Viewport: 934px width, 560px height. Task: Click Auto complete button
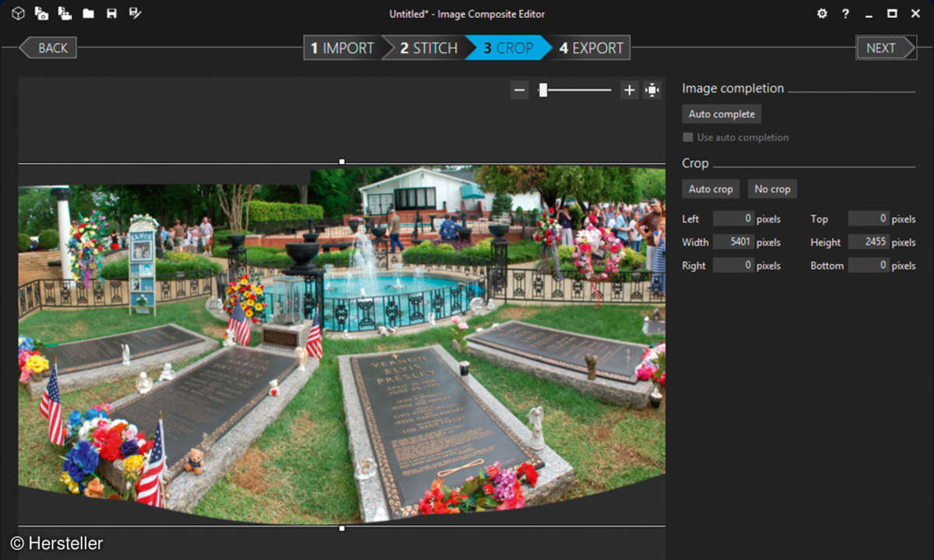(722, 114)
